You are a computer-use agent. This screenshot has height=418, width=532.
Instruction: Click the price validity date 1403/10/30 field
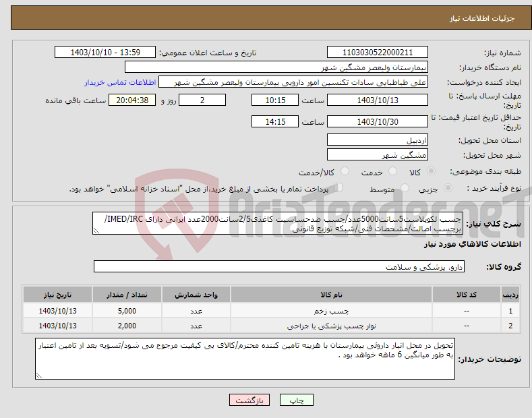[x=378, y=121]
